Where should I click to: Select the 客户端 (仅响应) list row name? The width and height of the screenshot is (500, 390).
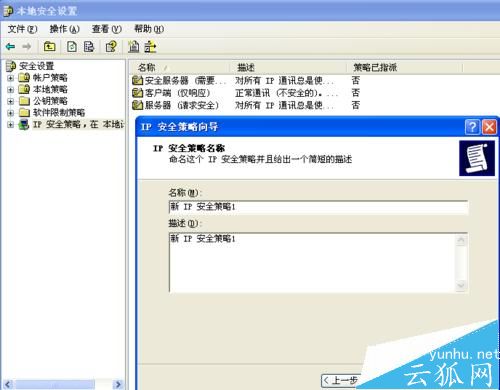(178, 93)
